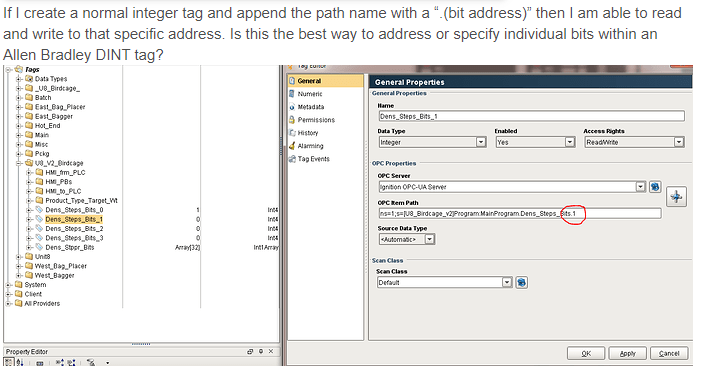This screenshot has height=372, width=701.
Task: Expand the HMI_to_PLC folder
Action: point(29,191)
